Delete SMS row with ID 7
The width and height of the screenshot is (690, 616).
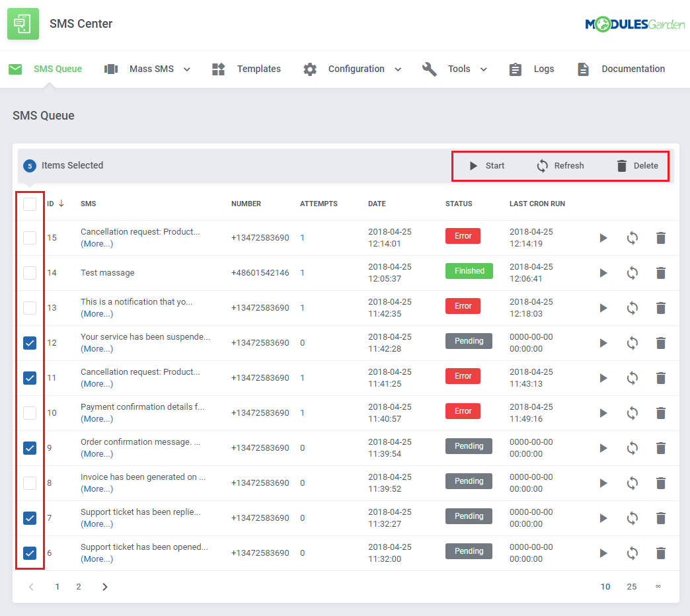click(x=660, y=518)
